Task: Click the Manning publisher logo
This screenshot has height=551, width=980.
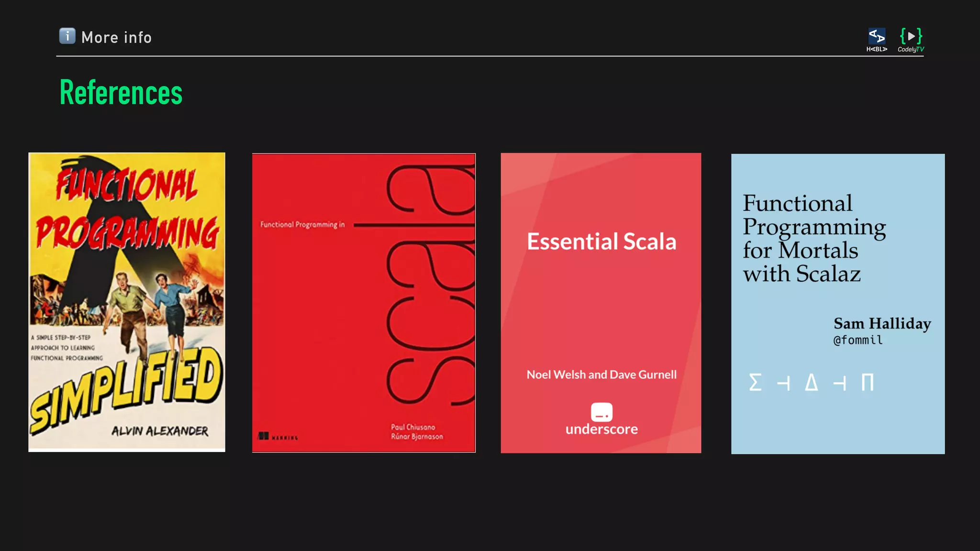Action: point(278,436)
